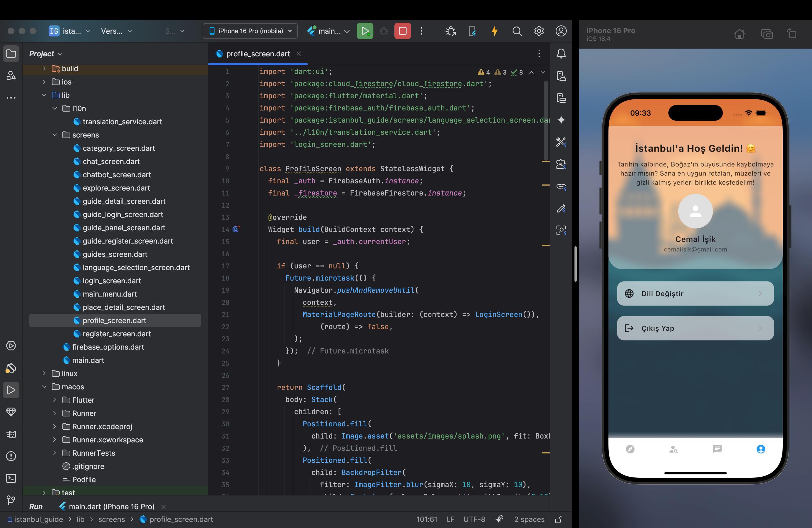This screenshot has width=812, height=528.
Task: Open the More Actions vertical dots in toolbar
Action: 422,31
